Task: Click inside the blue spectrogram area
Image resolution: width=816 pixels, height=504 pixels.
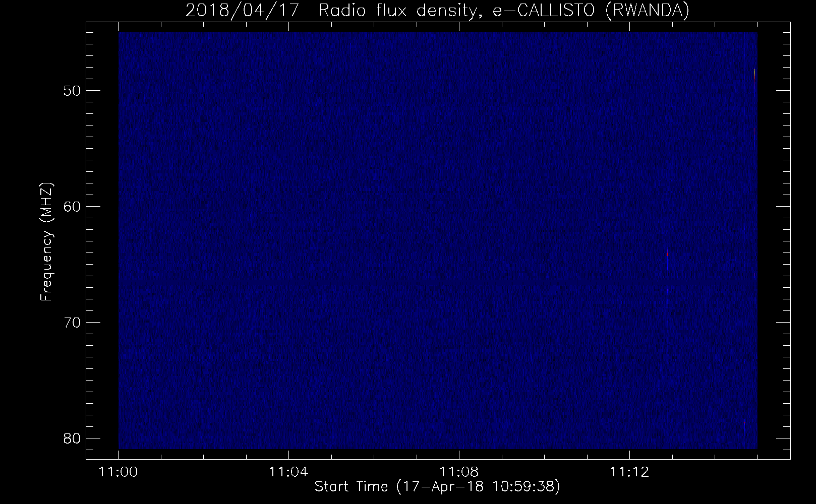Action: coord(438,241)
